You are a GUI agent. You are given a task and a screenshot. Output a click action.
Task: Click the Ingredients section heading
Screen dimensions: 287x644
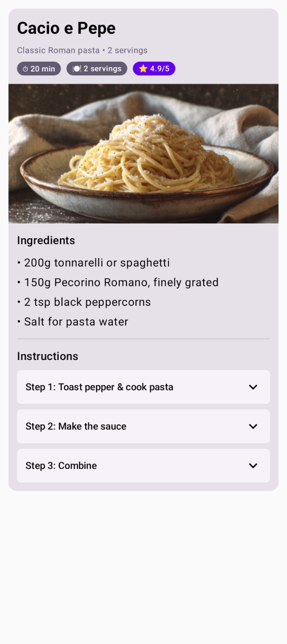[x=46, y=241]
